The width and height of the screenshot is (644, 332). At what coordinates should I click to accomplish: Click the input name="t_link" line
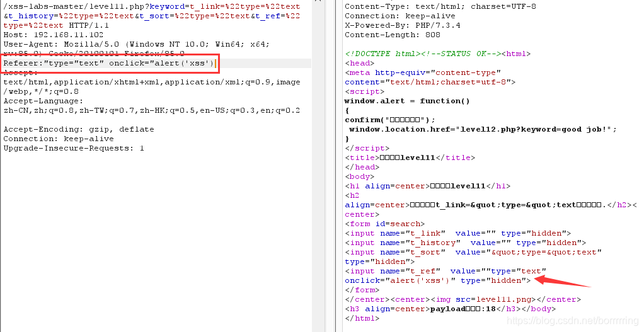(x=458, y=233)
